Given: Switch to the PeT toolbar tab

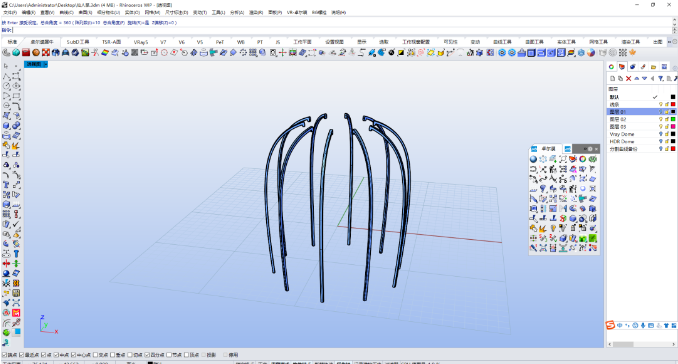Looking at the screenshot, I should pos(220,42).
